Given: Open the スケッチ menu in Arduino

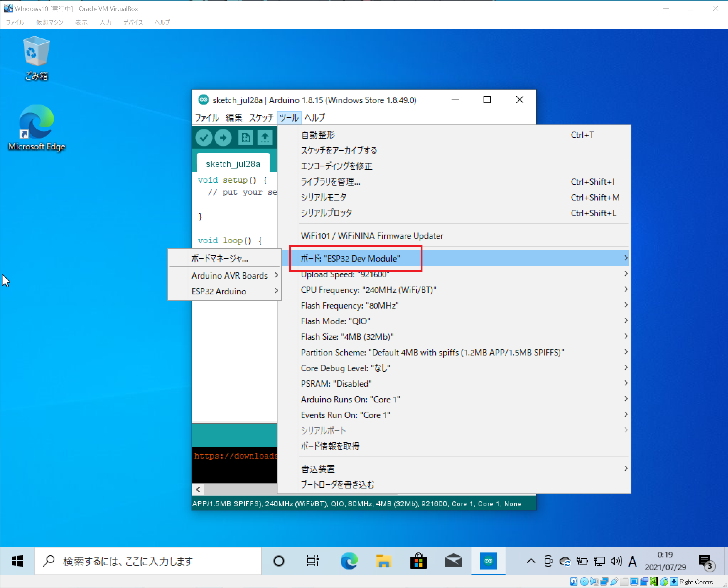Looking at the screenshot, I should (261, 118).
